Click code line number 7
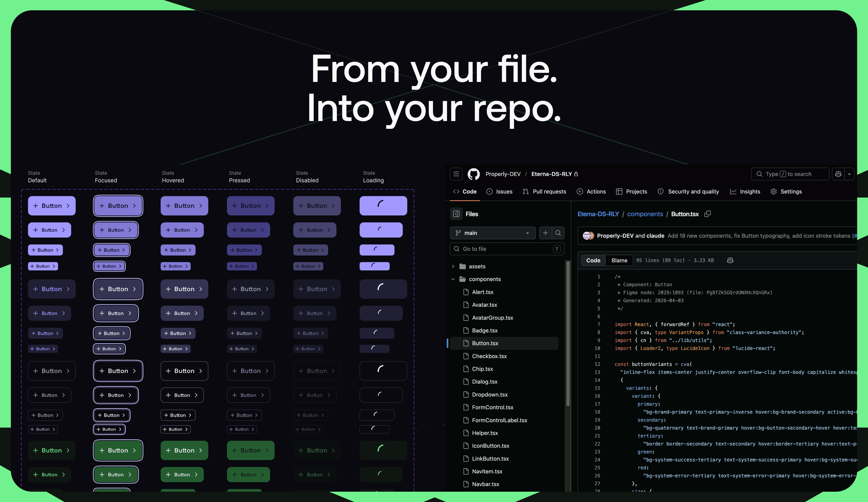Screen dimensions: 868x502 [x=599, y=324]
